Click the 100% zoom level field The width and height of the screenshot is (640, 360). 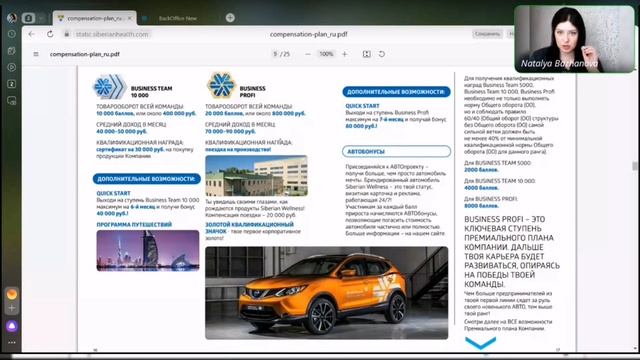[326, 54]
